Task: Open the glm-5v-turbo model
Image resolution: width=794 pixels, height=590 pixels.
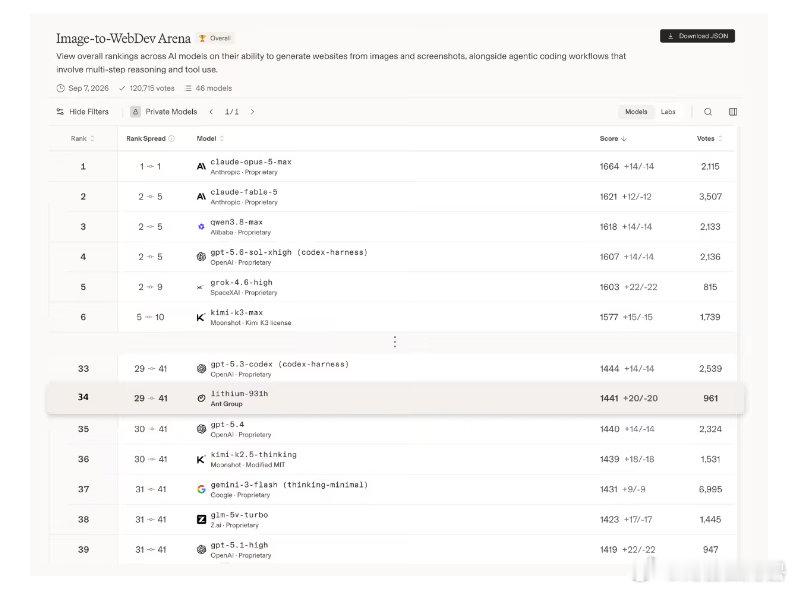Action: [239, 515]
